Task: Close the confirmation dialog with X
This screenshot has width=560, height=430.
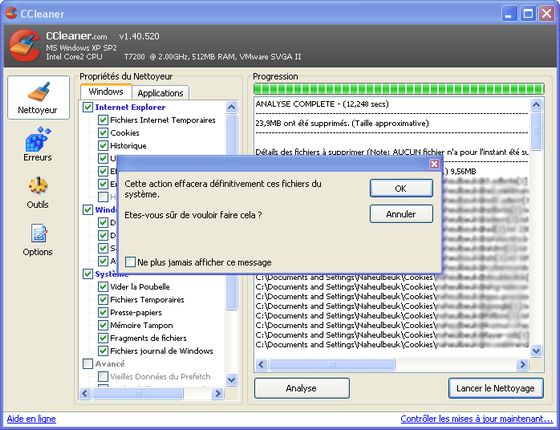Action: [434, 164]
